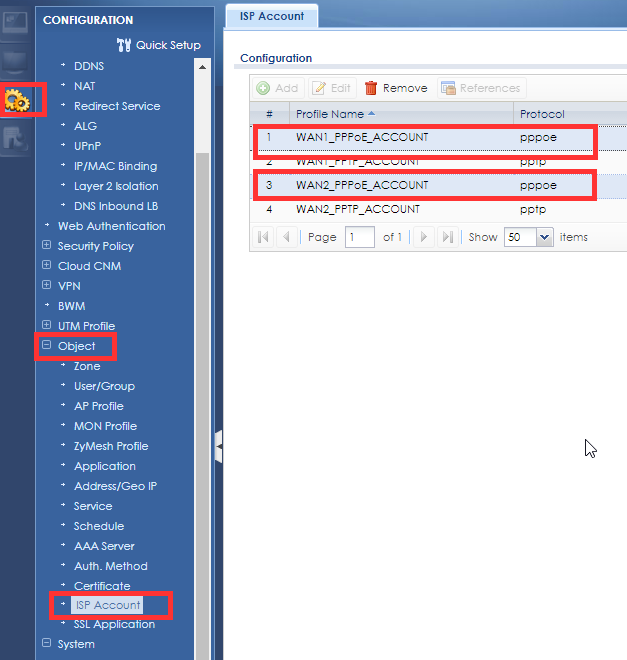Click the next page arrow
This screenshot has width=627, height=660.
(424, 237)
